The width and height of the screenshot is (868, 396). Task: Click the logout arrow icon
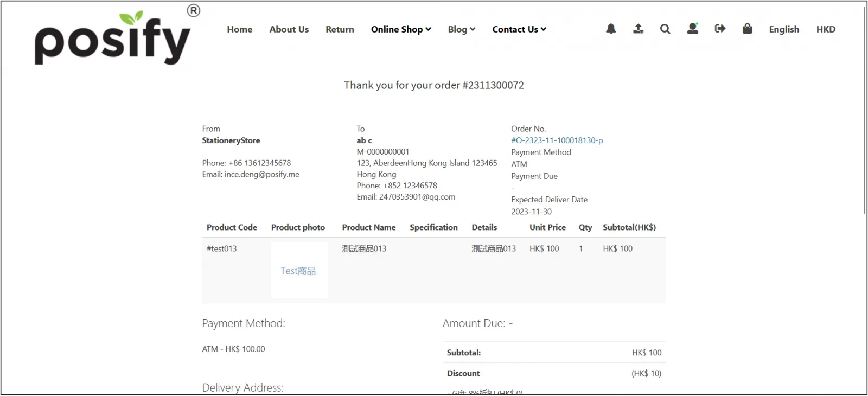[x=720, y=29]
